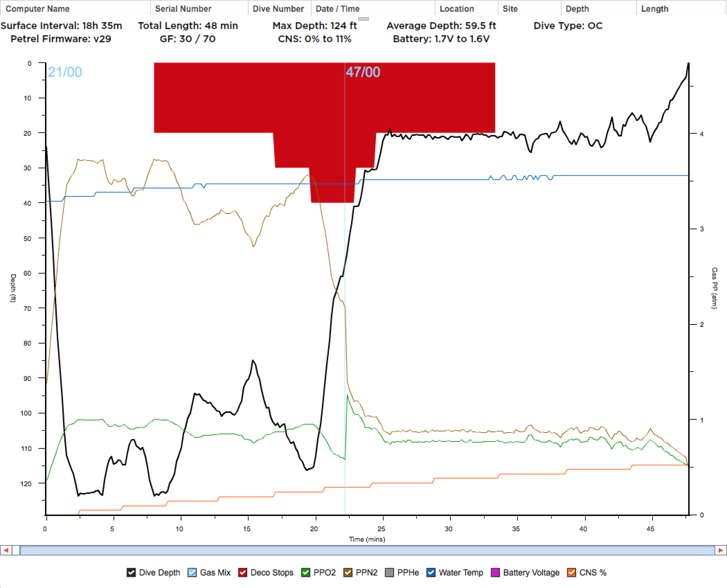Enable Battery Voltage checkbox
This screenshot has height=588, width=727.
click(495, 572)
